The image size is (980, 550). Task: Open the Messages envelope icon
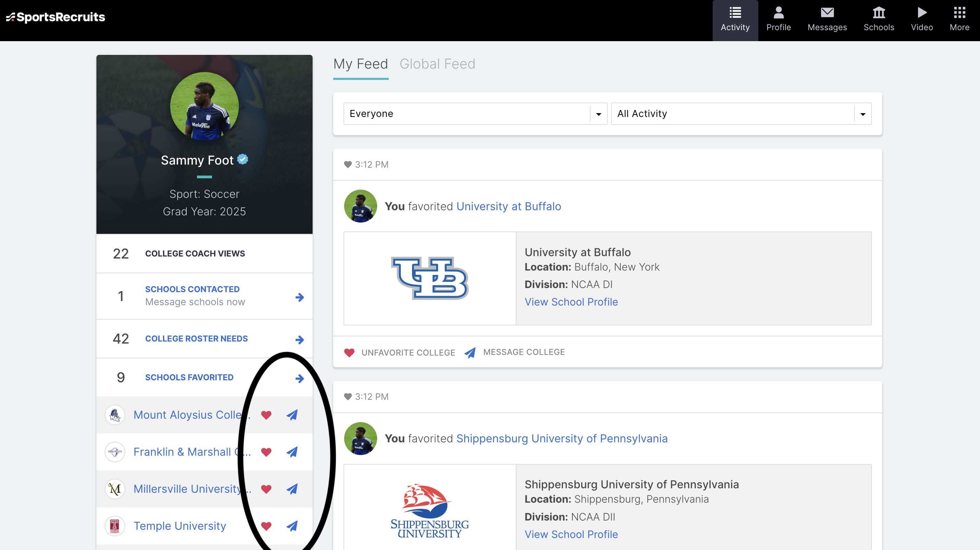(827, 13)
